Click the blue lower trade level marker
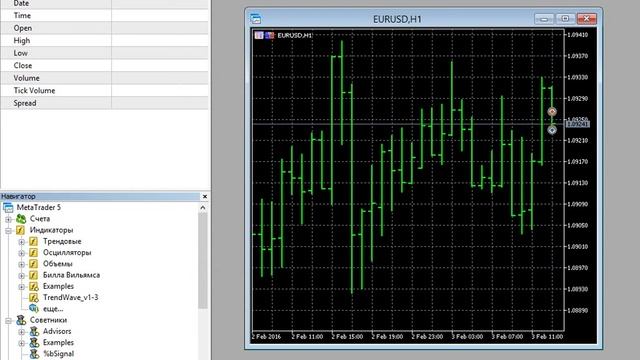The image size is (640, 360). [x=552, y=130]
